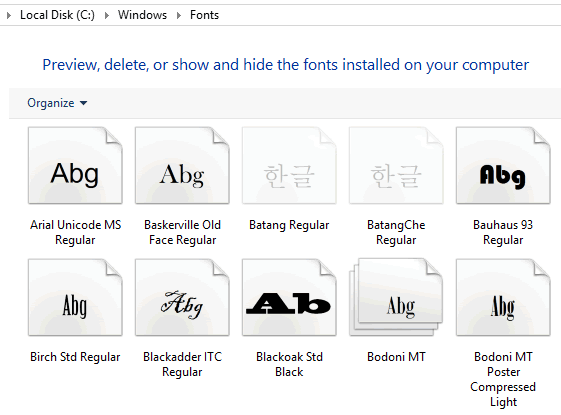This screenshot has height=415, width=561.
Task: Select the Baskerville Old Face font icon
Action: click(x=182, y=165)
